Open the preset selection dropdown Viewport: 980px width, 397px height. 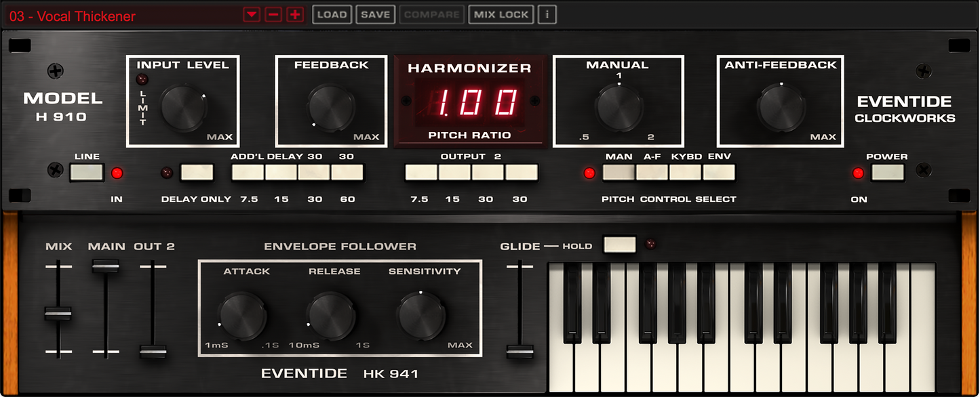point(250,14)
